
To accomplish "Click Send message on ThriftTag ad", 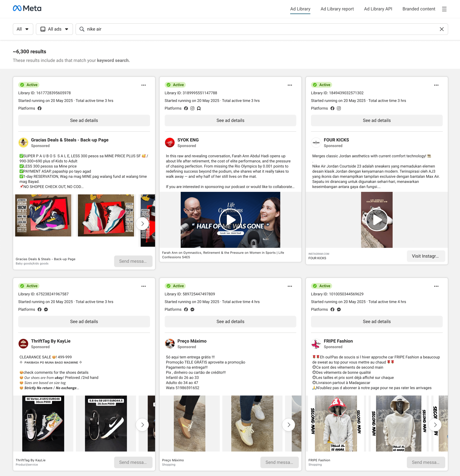I will [x=133, y=462].
